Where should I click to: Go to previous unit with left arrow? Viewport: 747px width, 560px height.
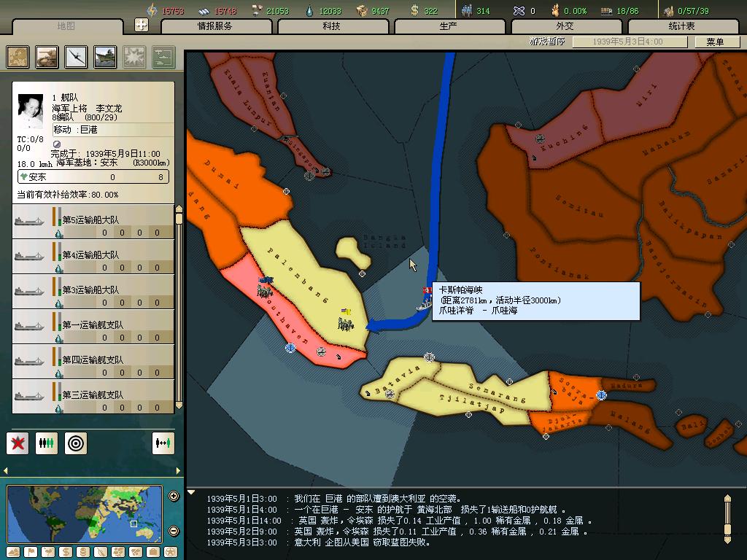coord(6,471)
